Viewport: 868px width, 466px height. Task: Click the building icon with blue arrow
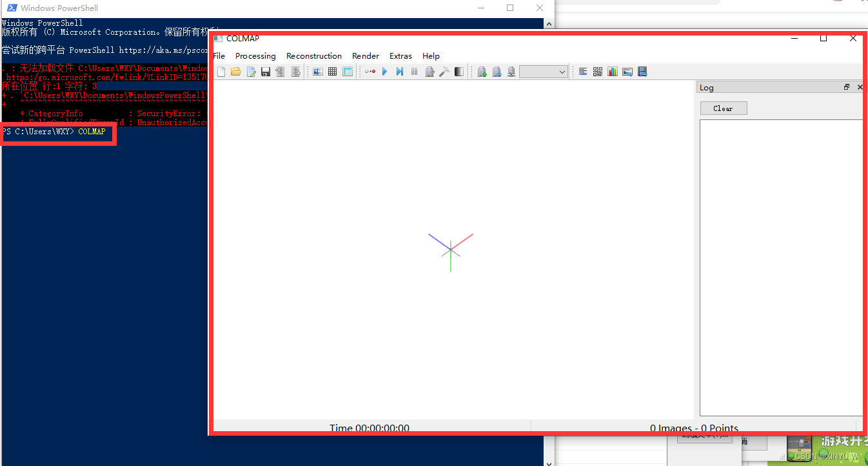tap(497, 72)
